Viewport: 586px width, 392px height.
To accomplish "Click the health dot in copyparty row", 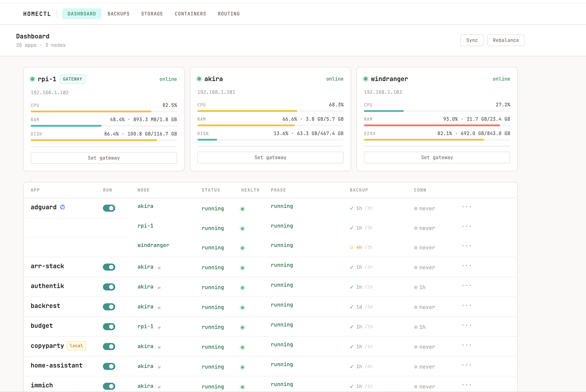I will click(242, 347).
